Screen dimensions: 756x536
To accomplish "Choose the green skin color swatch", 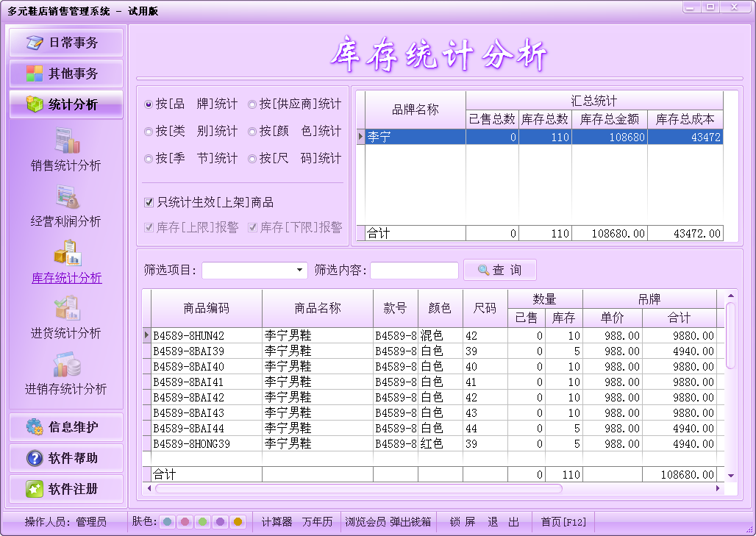I will (x=202, y=521).
